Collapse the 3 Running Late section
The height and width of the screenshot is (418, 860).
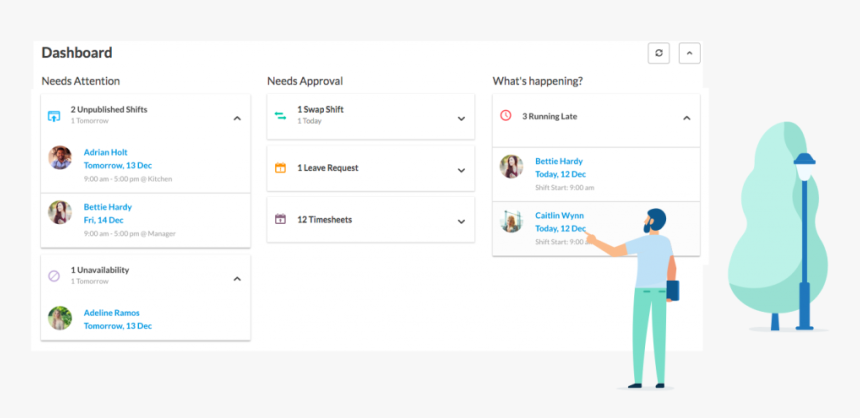coord(686,118)
